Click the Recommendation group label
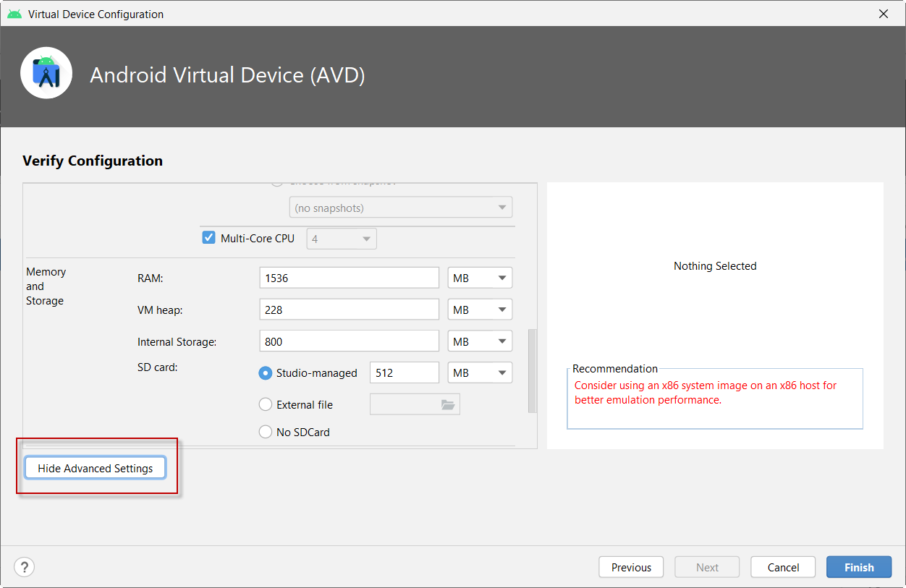The height and width of the screenshot is (588, 906). coord(615,369)
